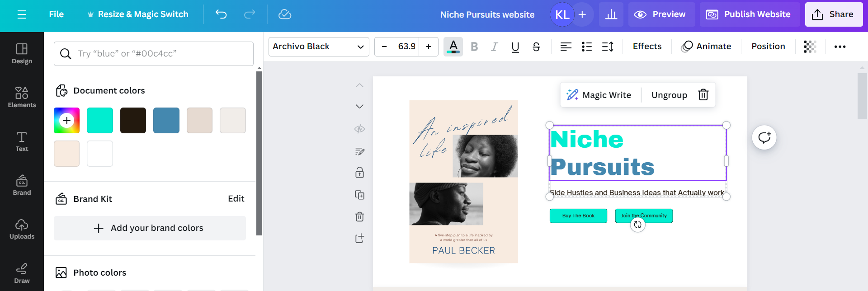Open text alignment options
Viewport: 868px width, 291px height.
point(566,47)
